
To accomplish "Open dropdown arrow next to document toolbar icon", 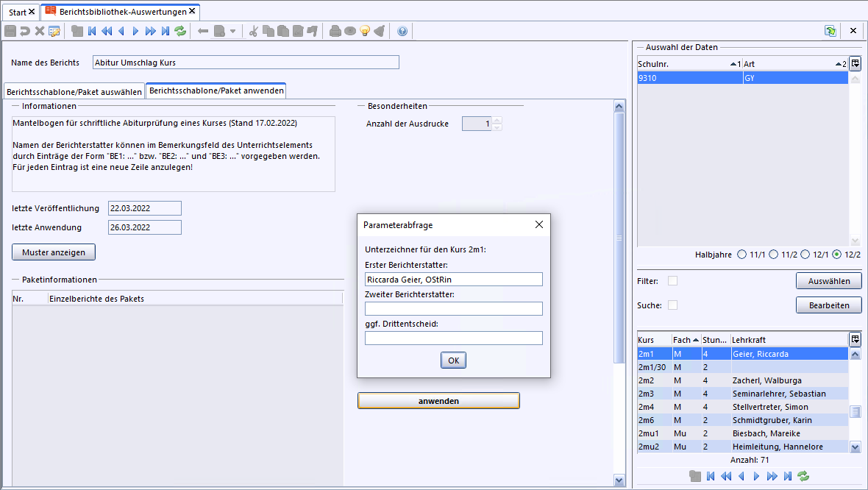I will (232, 31).
